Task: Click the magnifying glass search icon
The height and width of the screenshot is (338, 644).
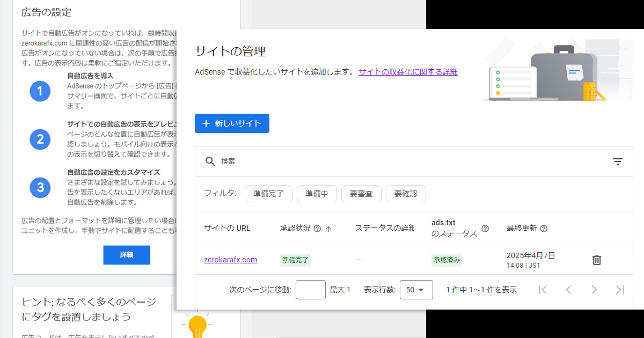Action: click(210, 161)
